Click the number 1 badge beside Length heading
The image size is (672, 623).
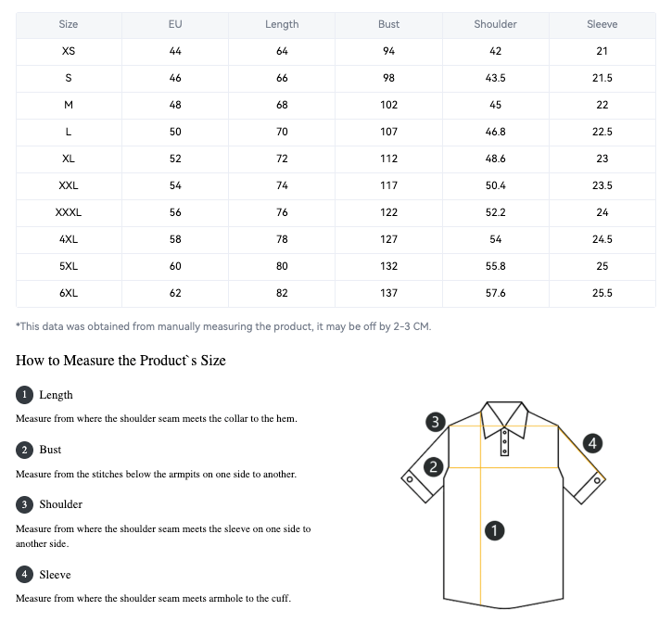[x=24, y=395]
